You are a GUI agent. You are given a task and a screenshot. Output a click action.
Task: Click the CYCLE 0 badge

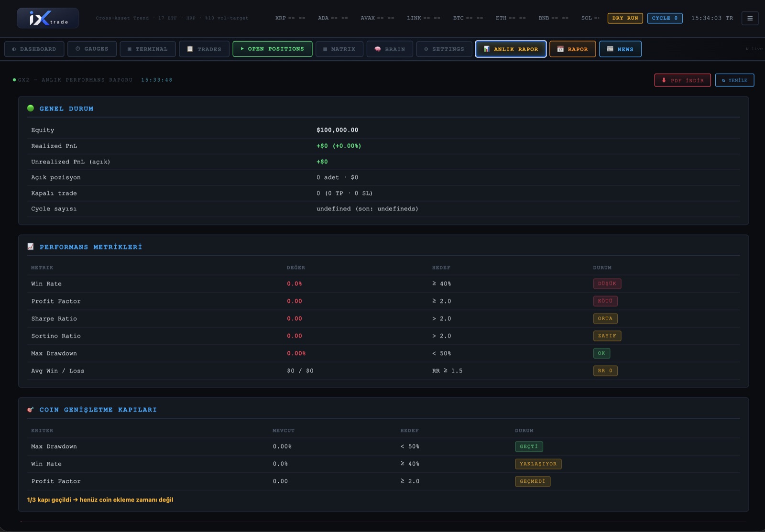click(665, 18)
